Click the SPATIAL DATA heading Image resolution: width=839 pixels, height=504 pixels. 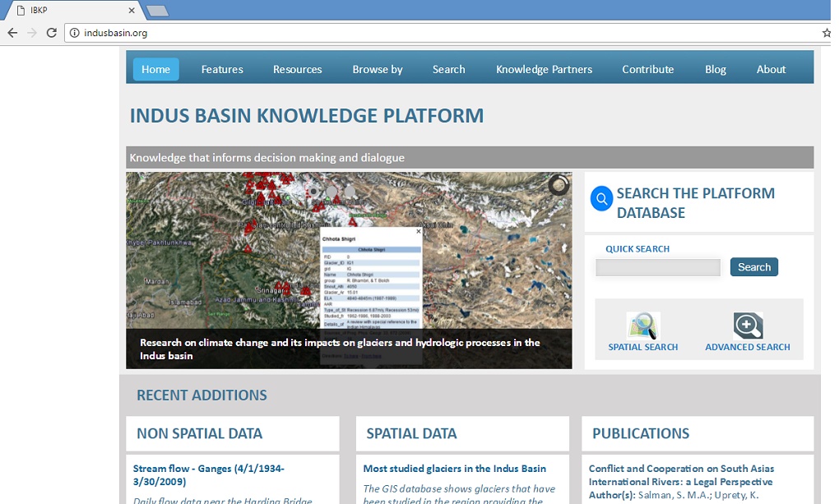click(411, 433)
